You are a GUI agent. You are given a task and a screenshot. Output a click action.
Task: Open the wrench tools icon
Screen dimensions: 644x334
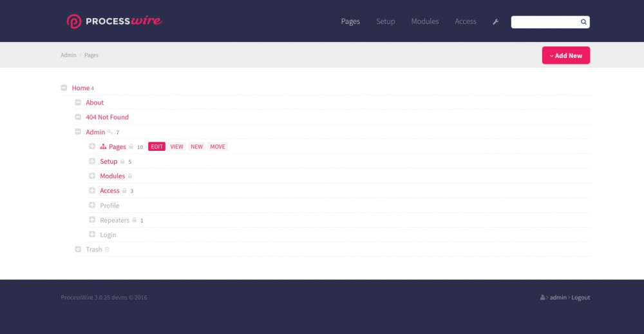point(495,22)
